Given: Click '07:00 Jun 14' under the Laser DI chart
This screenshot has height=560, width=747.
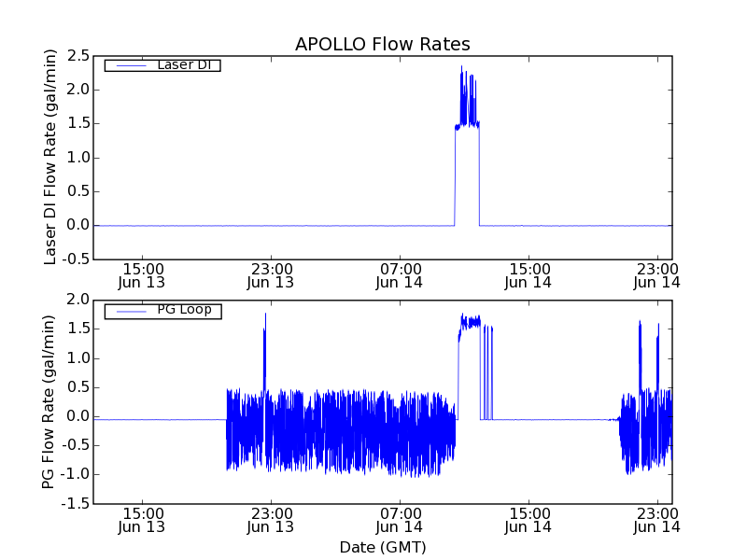Looking at the screenshot, I should pos(400,276).
